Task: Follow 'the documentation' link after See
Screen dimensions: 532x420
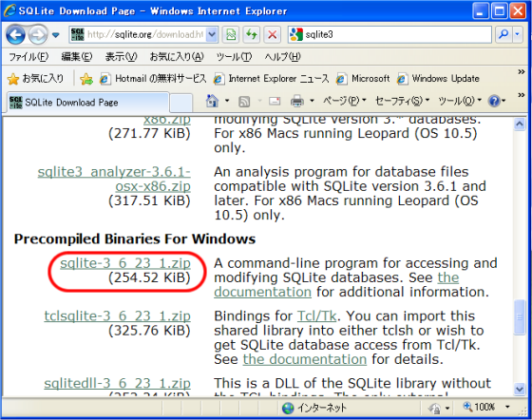Action: coord(336,285)
